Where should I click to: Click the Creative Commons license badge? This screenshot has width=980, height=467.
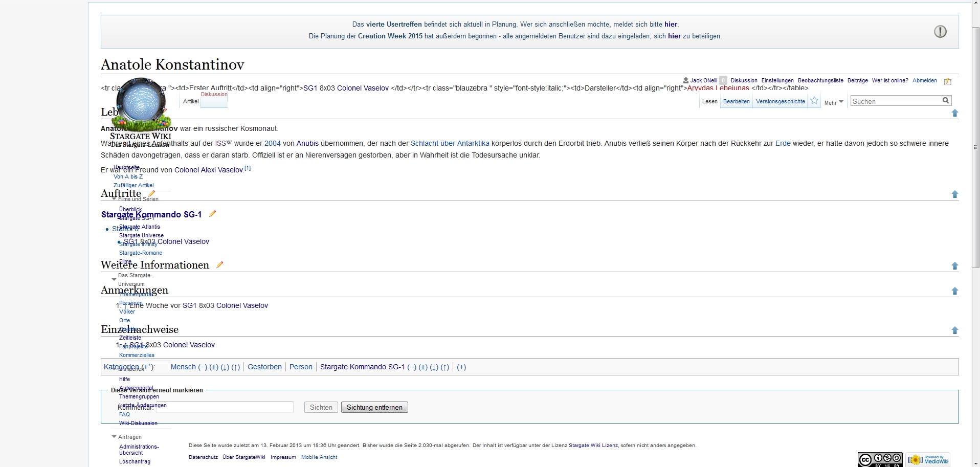pos(880,459)
